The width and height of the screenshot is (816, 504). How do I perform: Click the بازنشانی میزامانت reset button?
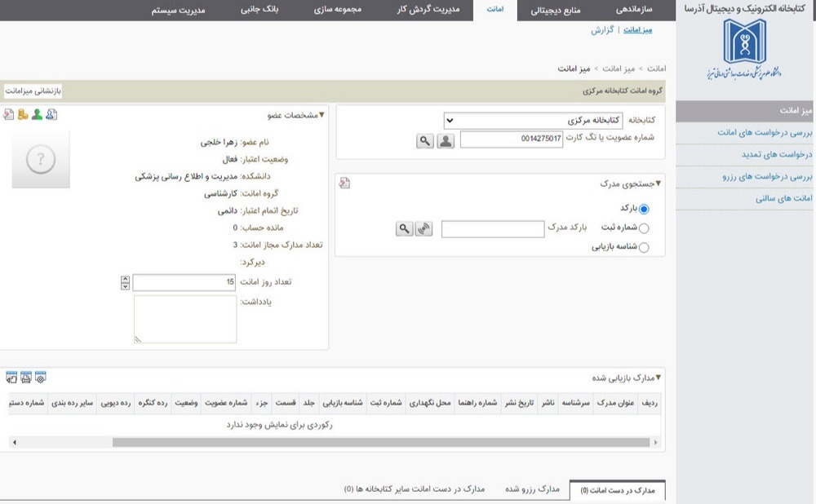point(33,91)
